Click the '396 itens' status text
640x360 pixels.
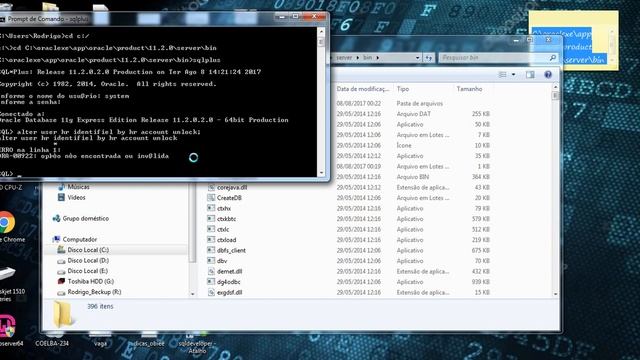coord(100,306)
